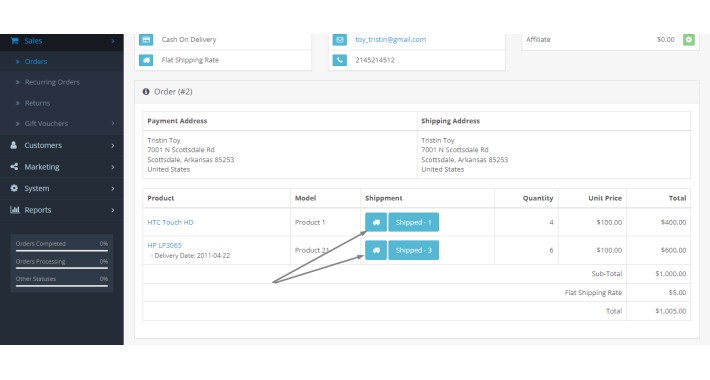
Task: Click truck shipment button for HP LP3065
Action: coord(376,250)
